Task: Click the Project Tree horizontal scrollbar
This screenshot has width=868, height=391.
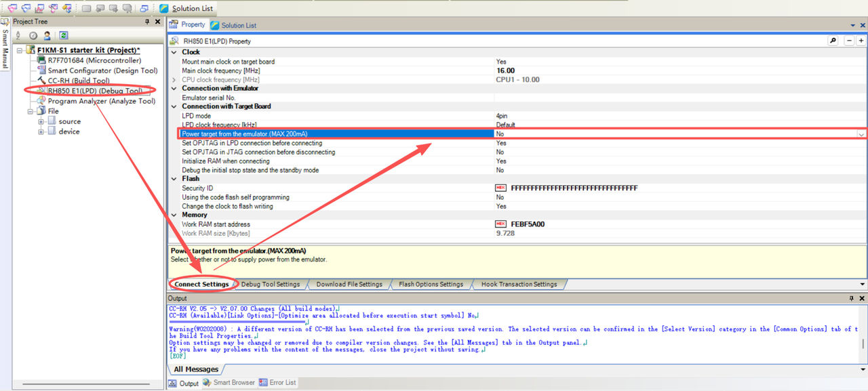Action: 87,386
